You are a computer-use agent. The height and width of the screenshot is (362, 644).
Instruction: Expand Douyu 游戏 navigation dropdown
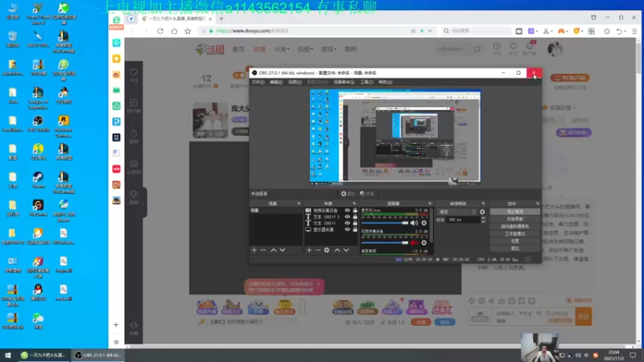pos(328,49)
